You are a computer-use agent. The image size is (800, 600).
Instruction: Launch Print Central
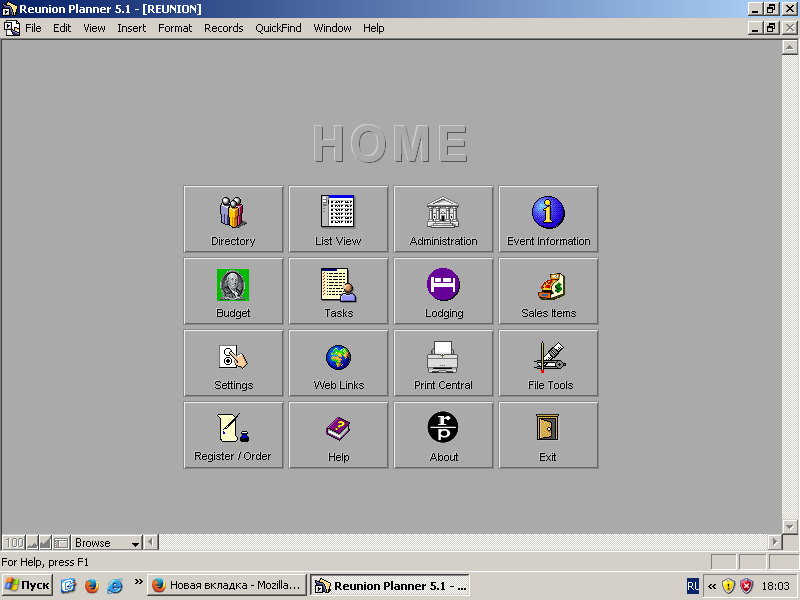tap(443, 363)
